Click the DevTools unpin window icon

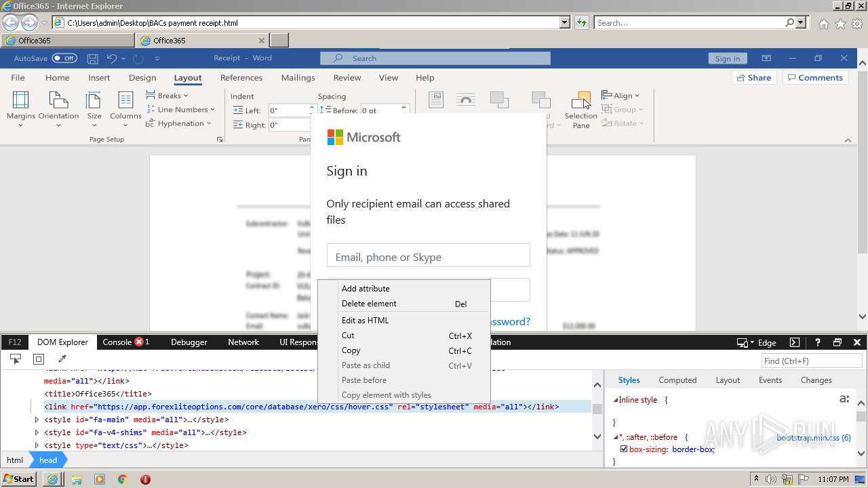click(x=837, y=342)
